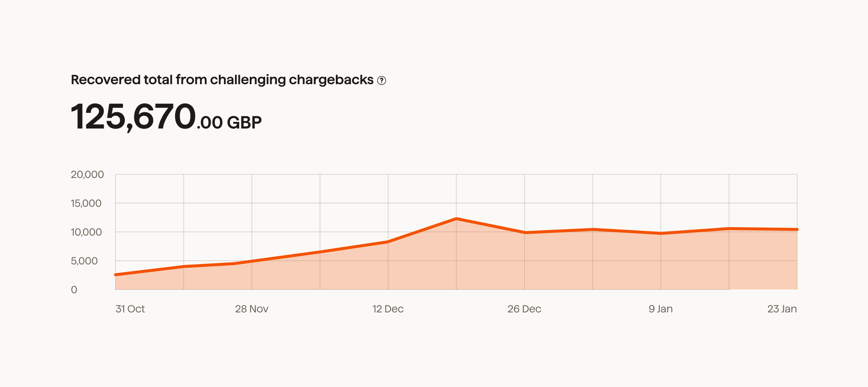Click the orange line's leftmost starting point
Image resolution: width=868 pixels, height=387 pixels.
[x=116, y=275]
